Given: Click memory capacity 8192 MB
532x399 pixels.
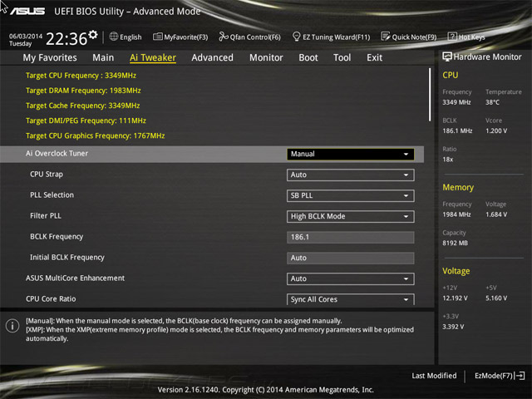Looking at the screenshot, I should (x=456, y=244).
